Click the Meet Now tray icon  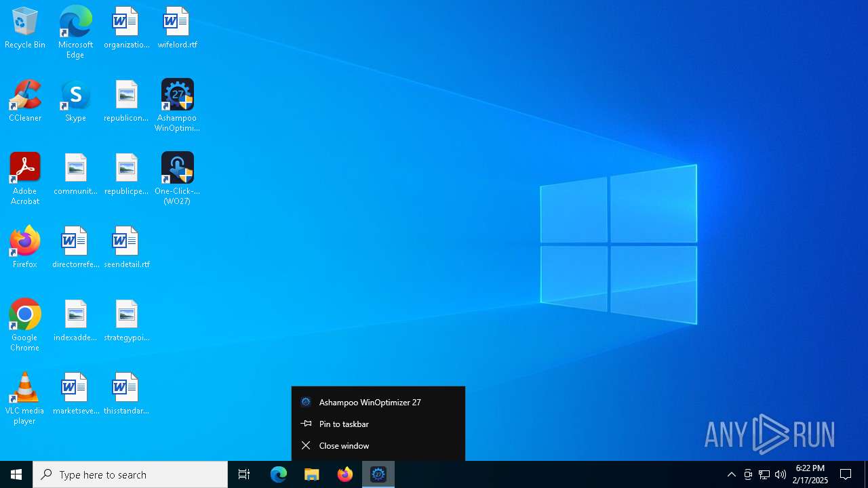point(748,474)
